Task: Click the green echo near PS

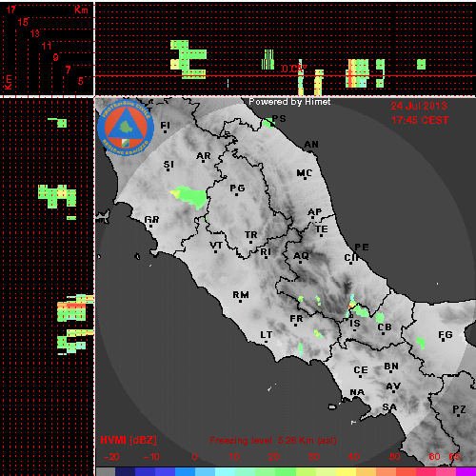Action: [269, 122]
